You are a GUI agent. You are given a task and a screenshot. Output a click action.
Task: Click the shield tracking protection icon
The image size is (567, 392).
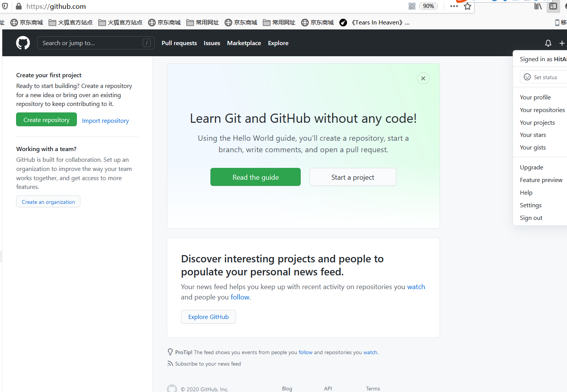(x=6, y=6)
